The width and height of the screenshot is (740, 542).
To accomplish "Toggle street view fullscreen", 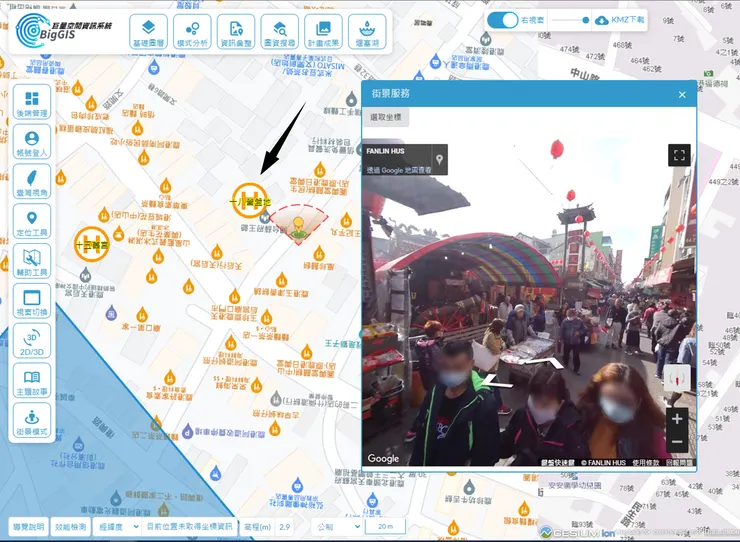I will pyautogui.click(x=679, y=155).
